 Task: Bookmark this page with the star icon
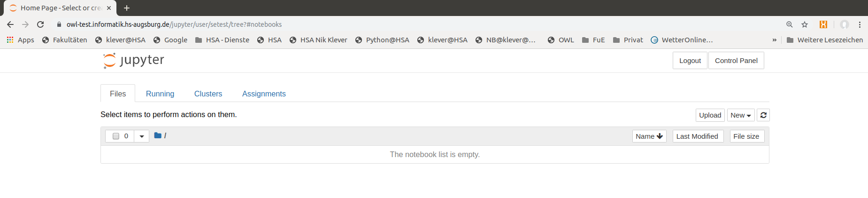(x=805, y=24)
